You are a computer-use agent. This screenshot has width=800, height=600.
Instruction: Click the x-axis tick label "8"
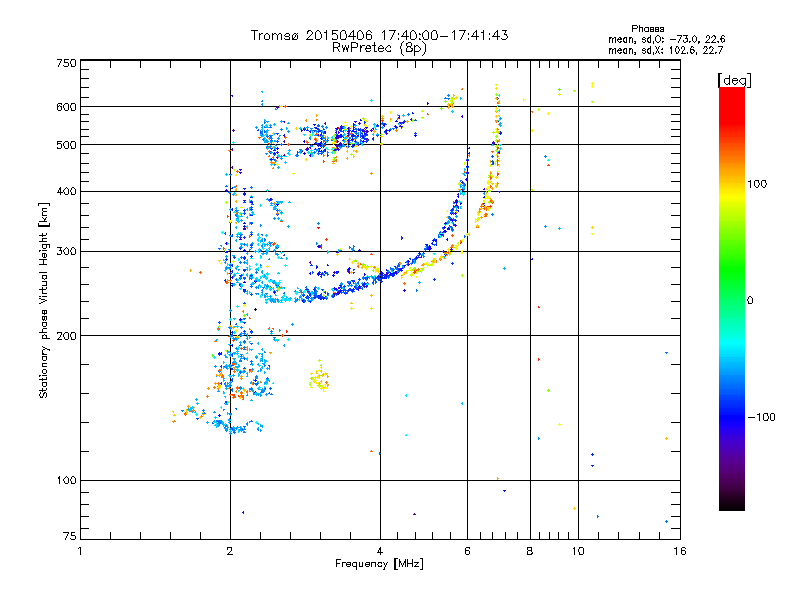click(530, 551)
